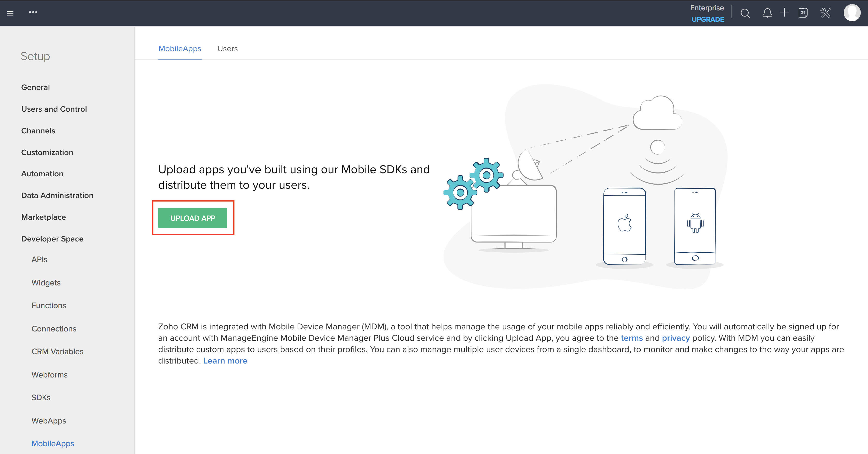The height and width of the screenshot is (454, 868).
Task: Open the Learn more link
Action: point(225,361)
